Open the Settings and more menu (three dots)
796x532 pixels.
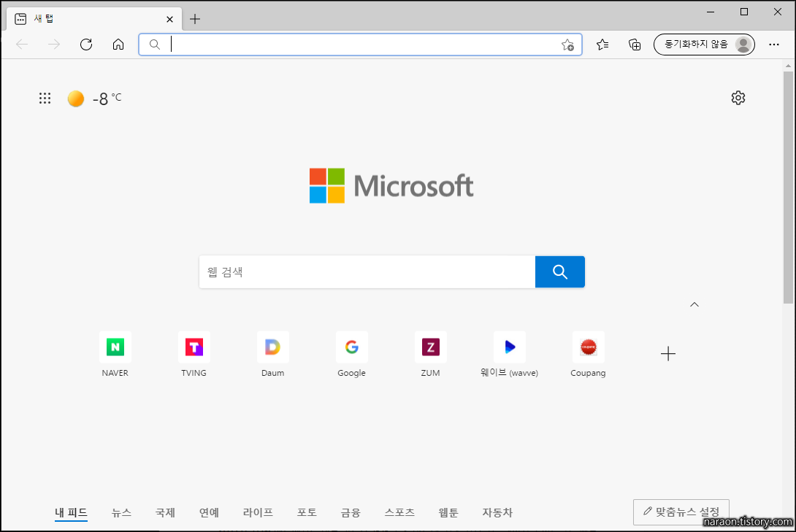coord(773,45)
